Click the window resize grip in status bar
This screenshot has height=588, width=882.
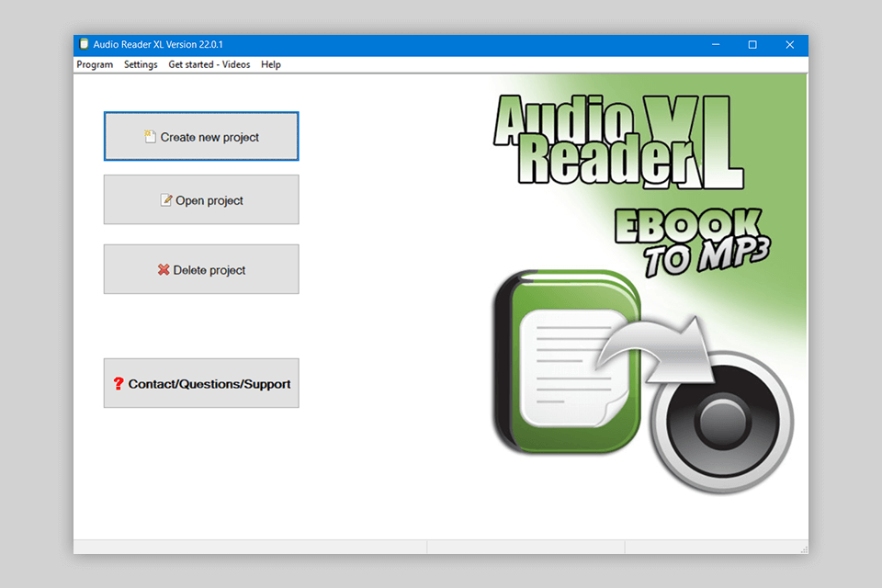[805, 549]
